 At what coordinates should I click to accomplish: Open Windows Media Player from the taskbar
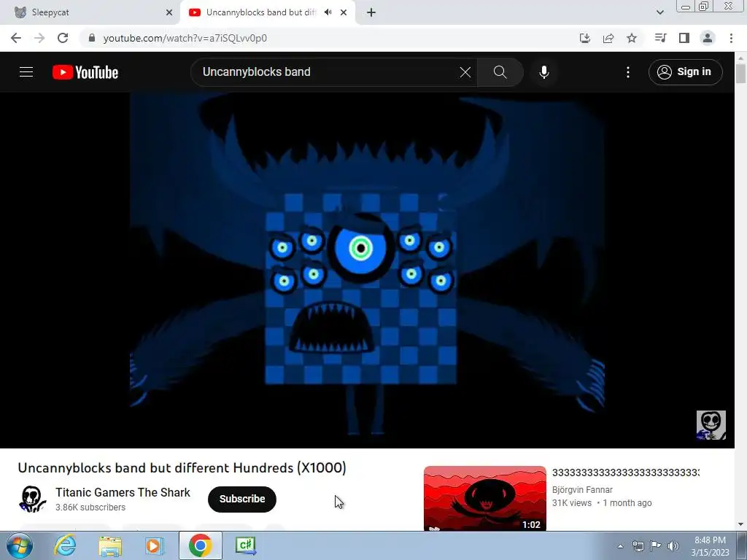[154, 545]
